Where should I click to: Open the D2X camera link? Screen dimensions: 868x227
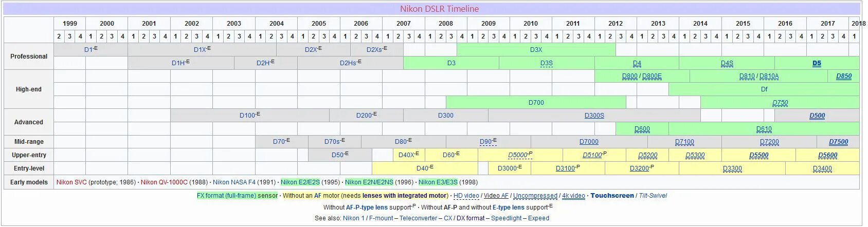(311, 50)
